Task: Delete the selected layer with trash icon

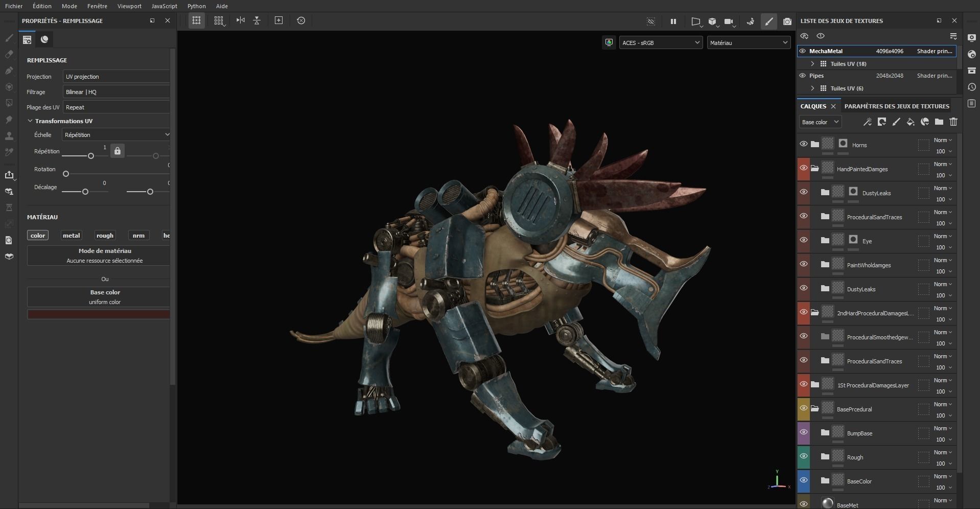Action: 953,122
